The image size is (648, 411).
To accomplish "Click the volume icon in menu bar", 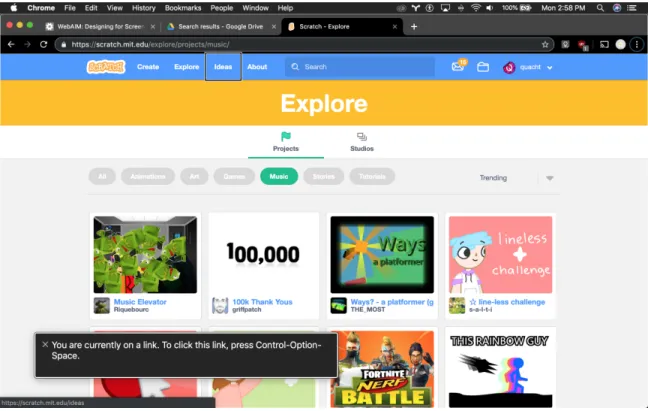I will pos(490,8).
